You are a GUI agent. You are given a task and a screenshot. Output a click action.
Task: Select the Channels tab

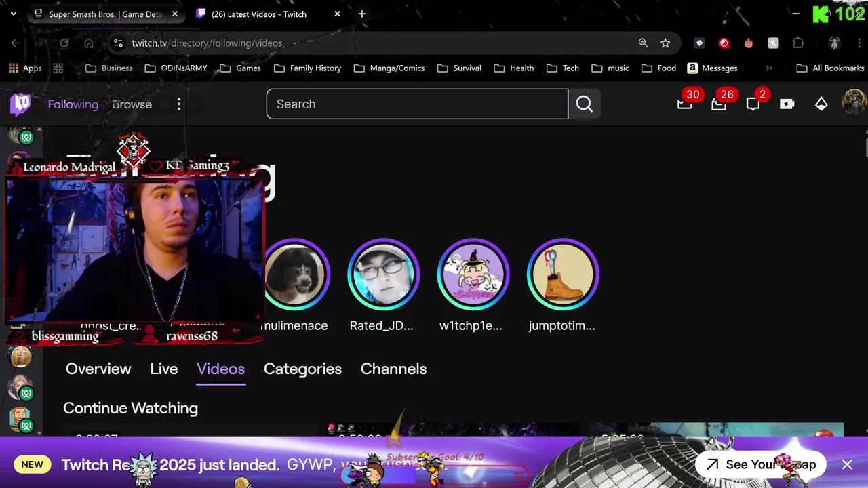coord(393,369)
